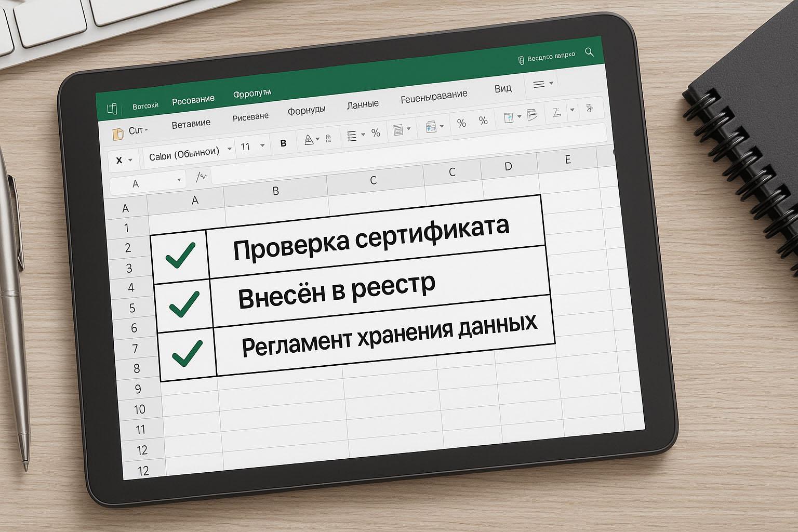The width and height of the screenshot is (798, 532).
Task: Click the sidebar panel icon in green bar
Action: tap(112, 109)
